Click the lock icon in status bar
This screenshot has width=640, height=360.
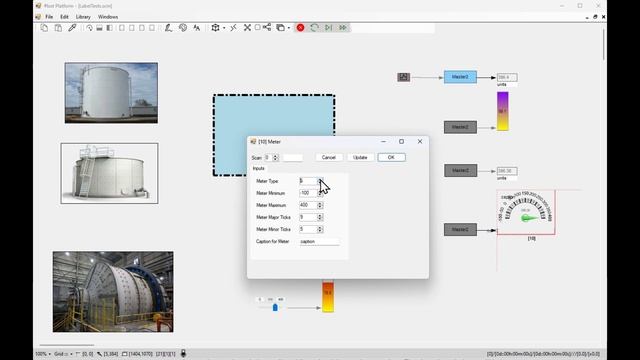click(183, 353)
